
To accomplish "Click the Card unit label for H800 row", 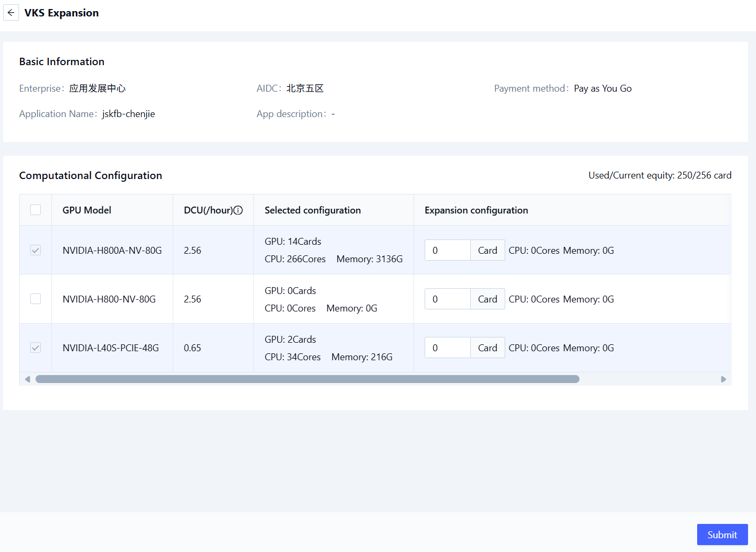I will click(x=487, y=299).
